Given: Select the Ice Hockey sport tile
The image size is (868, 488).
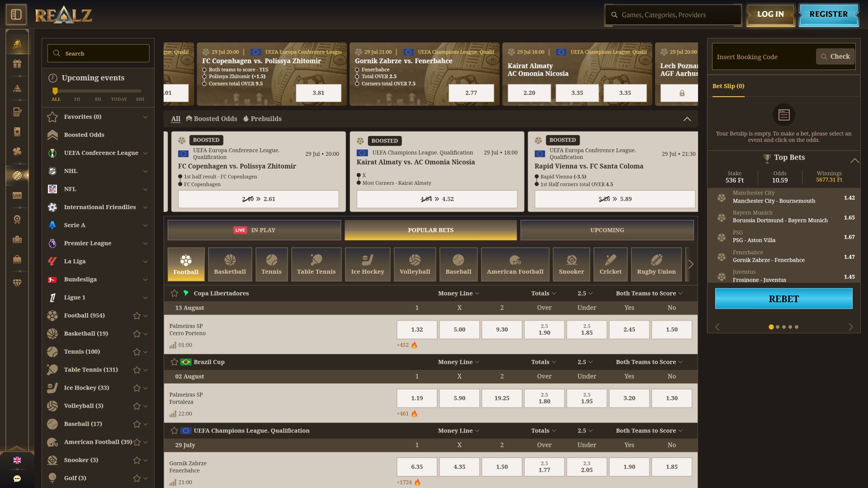Looking at the screenshot, I should click(x=368, y=264).
